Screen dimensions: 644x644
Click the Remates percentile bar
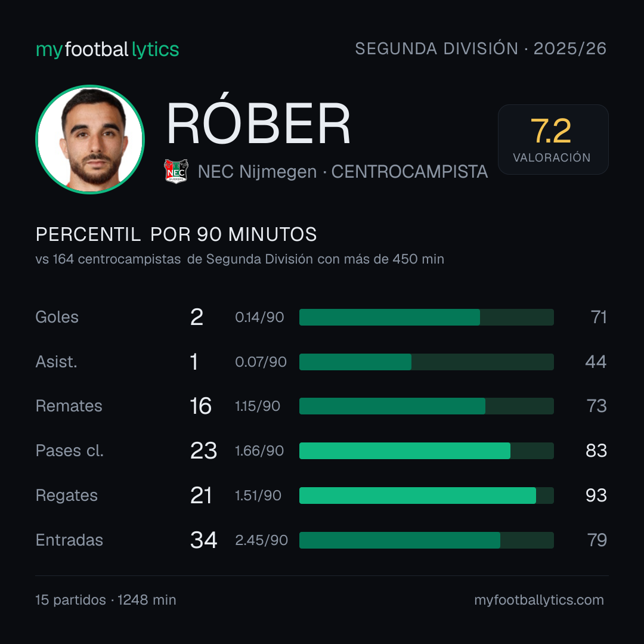426,406
